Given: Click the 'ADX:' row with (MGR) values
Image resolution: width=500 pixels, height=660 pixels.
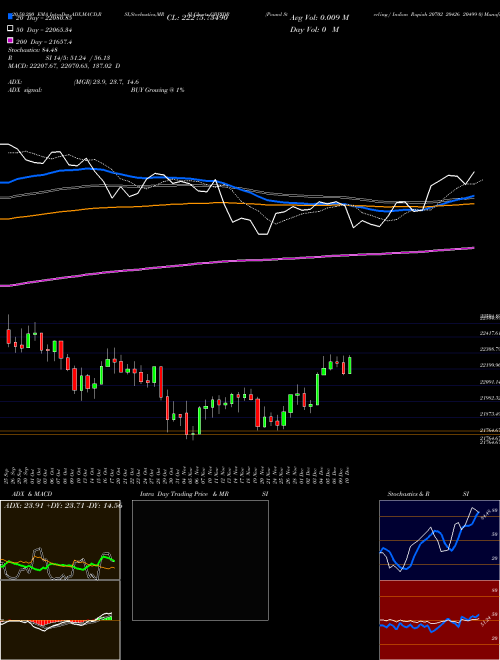Looking at the screenshot, I should (74, 82).
